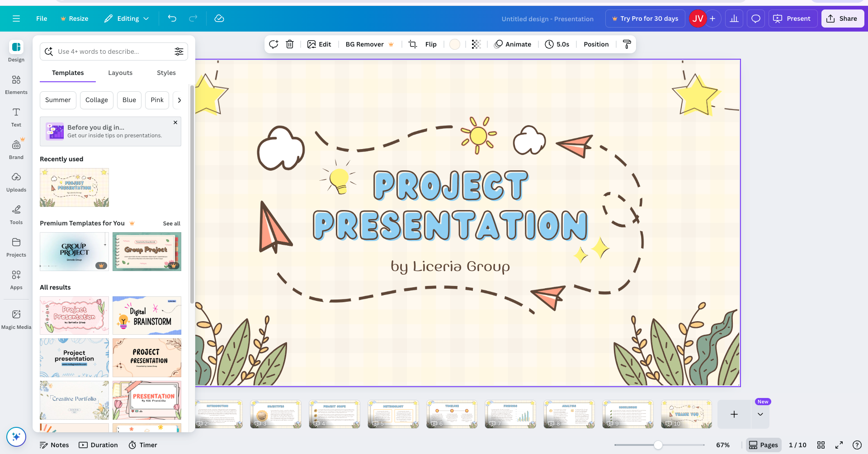Open the Position panel
The image size is (868, 454).
pyautogui.click(x=596, y=44)
